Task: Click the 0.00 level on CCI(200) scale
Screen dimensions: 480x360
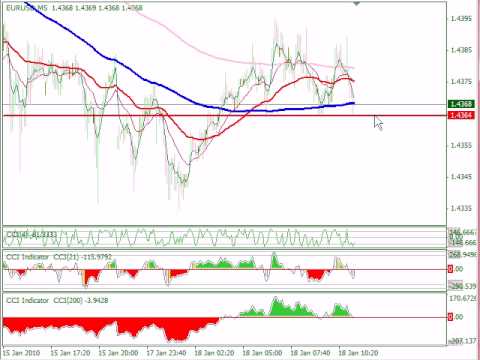Action: pos(456,317)
